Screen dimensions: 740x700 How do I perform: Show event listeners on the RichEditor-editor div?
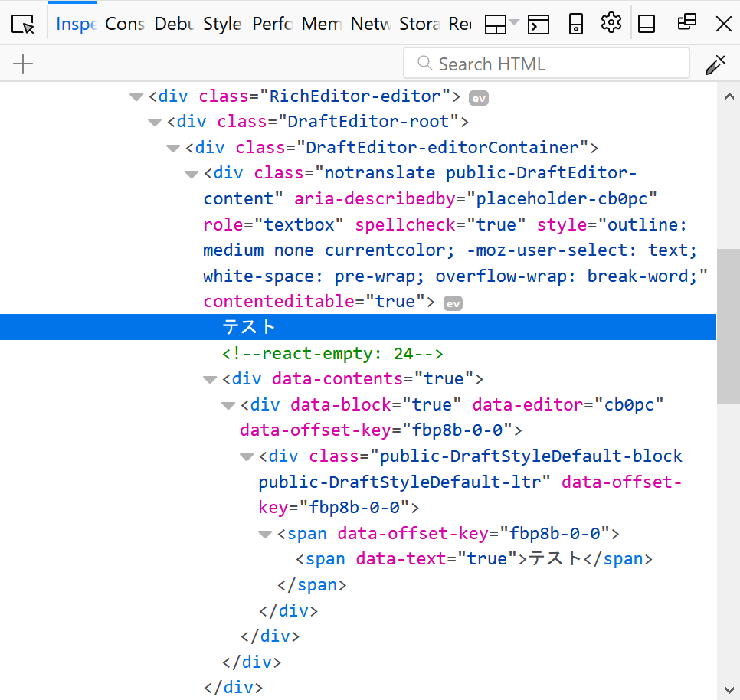tap(478, 98)
